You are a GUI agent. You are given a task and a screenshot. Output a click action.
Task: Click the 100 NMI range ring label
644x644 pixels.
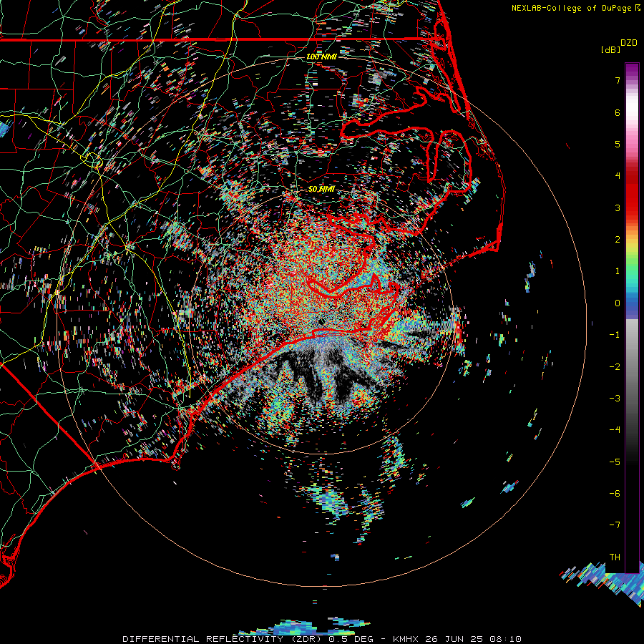[321, 57]
